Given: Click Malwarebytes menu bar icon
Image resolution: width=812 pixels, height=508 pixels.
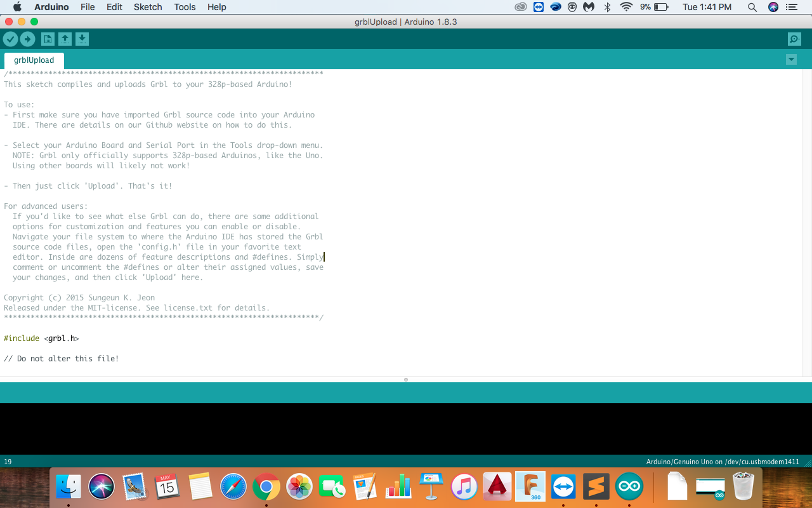Looking at the screenshot, I should point(589,7).
